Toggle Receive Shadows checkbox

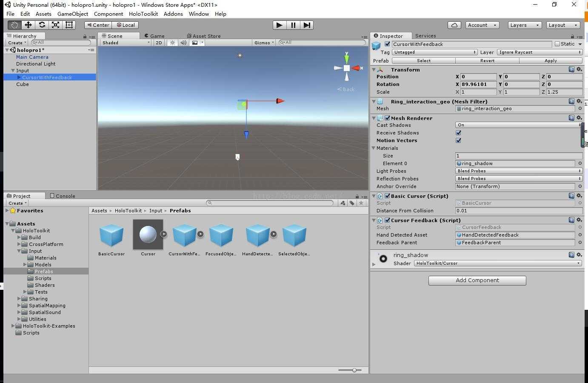(x=458, y=133)
